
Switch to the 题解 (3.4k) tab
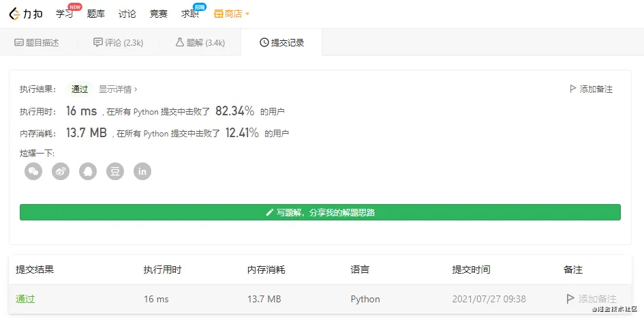pos(200,42)
